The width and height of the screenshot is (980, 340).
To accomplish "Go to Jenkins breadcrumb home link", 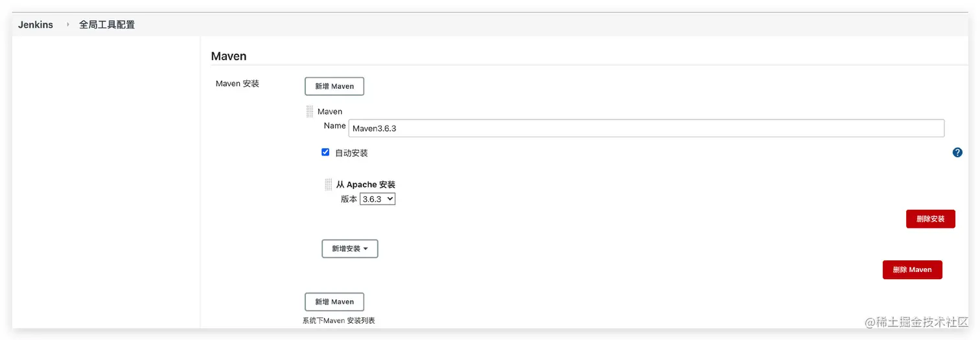I will point(36,25).
